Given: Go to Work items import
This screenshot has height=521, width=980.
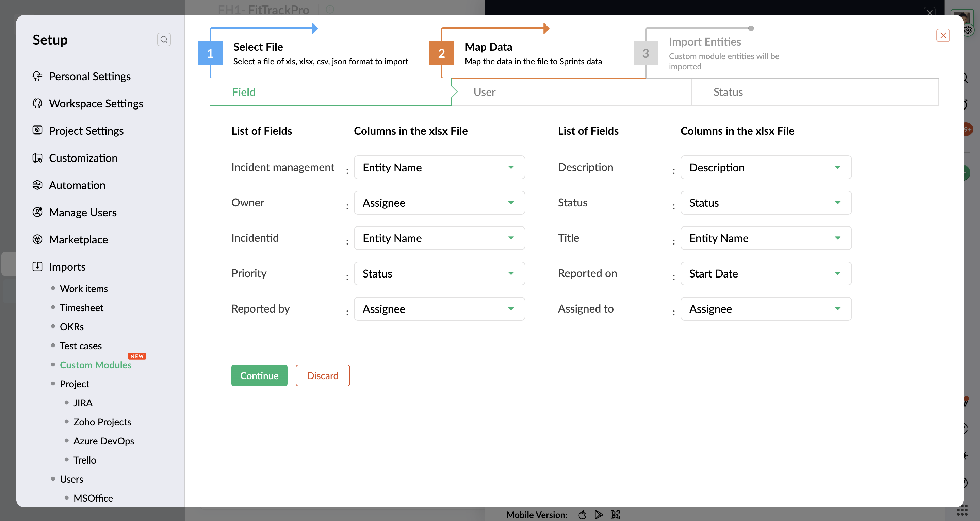Looking at the screenshot, I should 84,289.
